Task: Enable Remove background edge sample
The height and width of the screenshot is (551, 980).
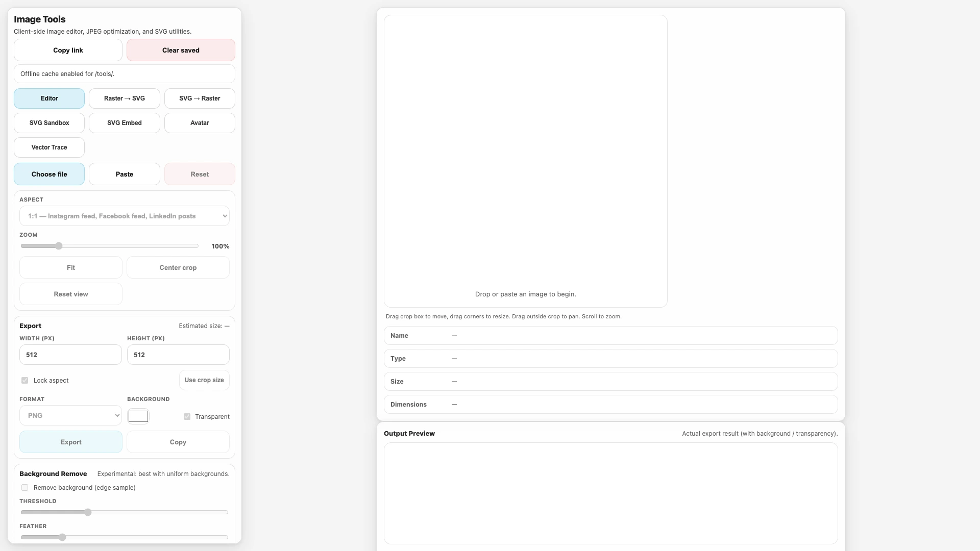Action: (24, 487)
